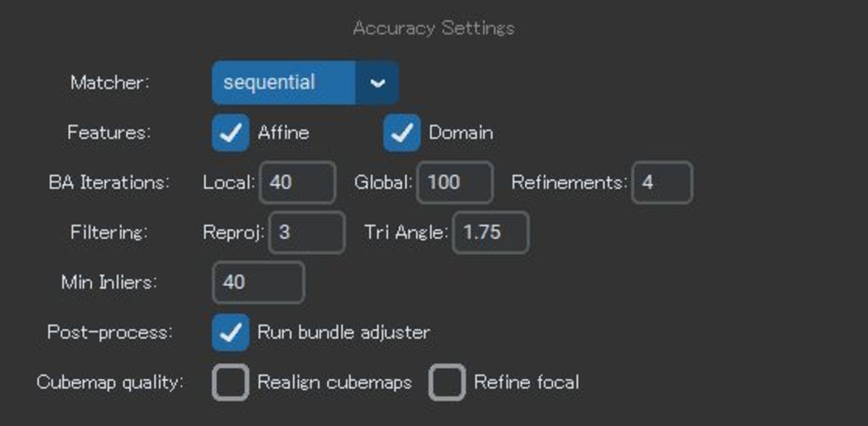Select the Global iterations input field
Image resolution: width=868 pixels, height=426 pixels.
pos(455,183)
